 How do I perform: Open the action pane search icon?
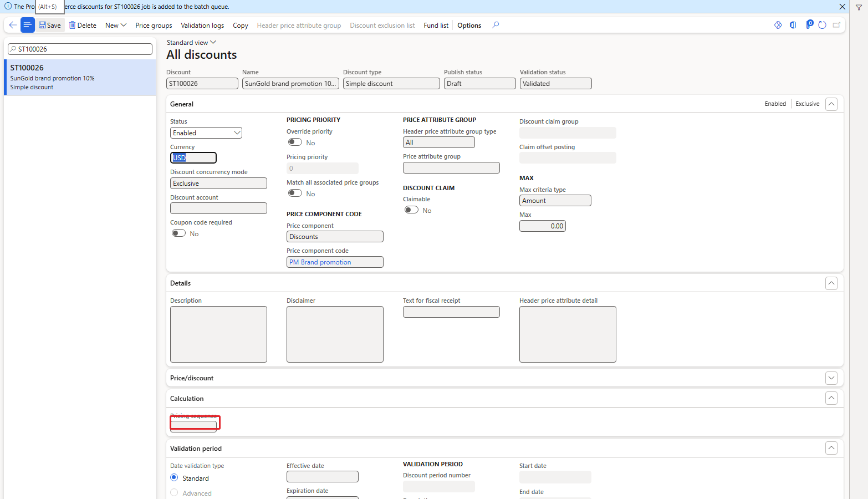pyautogui.click(x=496, y=25)
